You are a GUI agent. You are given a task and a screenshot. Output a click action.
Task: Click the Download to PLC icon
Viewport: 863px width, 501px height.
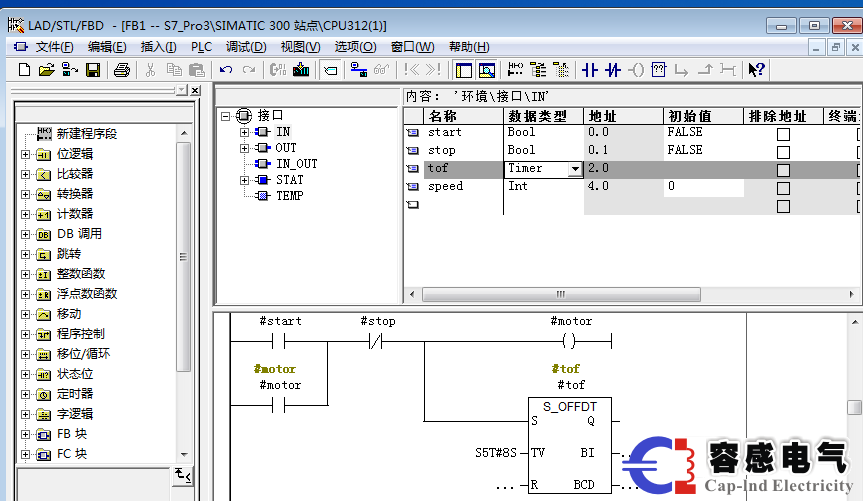click(301, 70)
